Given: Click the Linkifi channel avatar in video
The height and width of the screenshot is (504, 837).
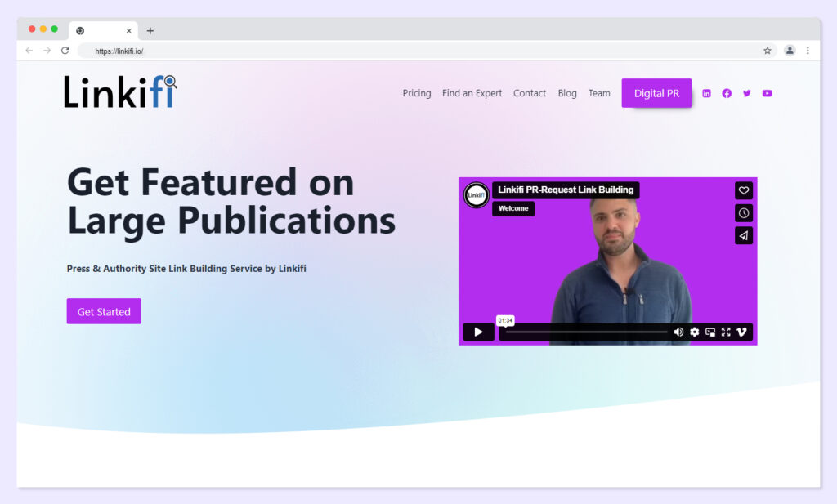Looking at the screenshot, I should pyautogui.click(x=476, y=194).
